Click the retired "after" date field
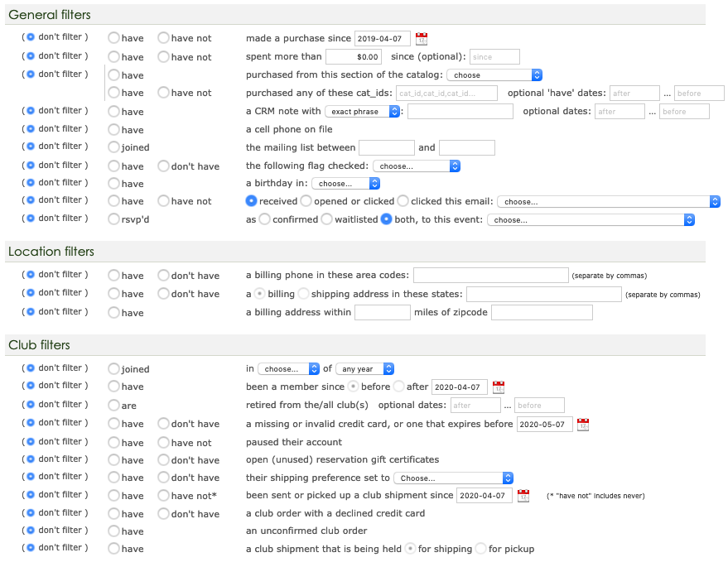Screen dimensions: 728x562 pyautogui.click(x=476, y=405)
